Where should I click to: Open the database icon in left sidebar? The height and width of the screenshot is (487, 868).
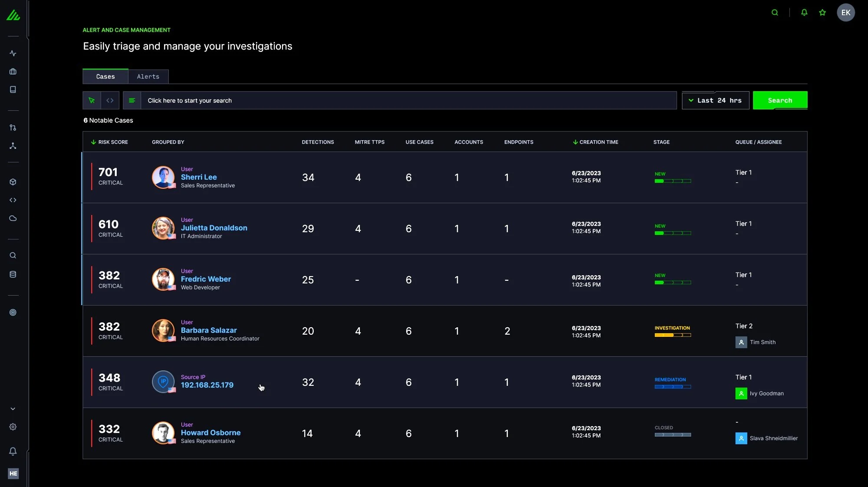click(13, 274)
